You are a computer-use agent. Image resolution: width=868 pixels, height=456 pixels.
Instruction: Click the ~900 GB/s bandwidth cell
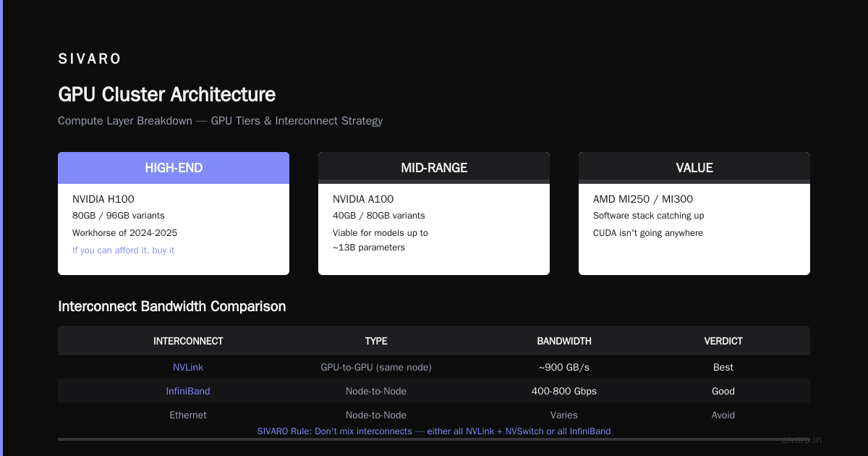[x=564, y=367]
